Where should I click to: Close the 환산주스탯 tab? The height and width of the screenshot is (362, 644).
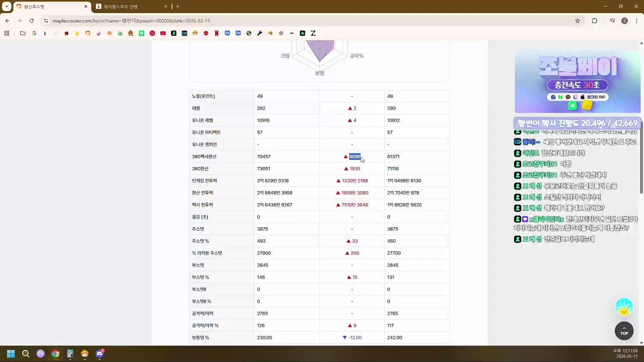86,7
